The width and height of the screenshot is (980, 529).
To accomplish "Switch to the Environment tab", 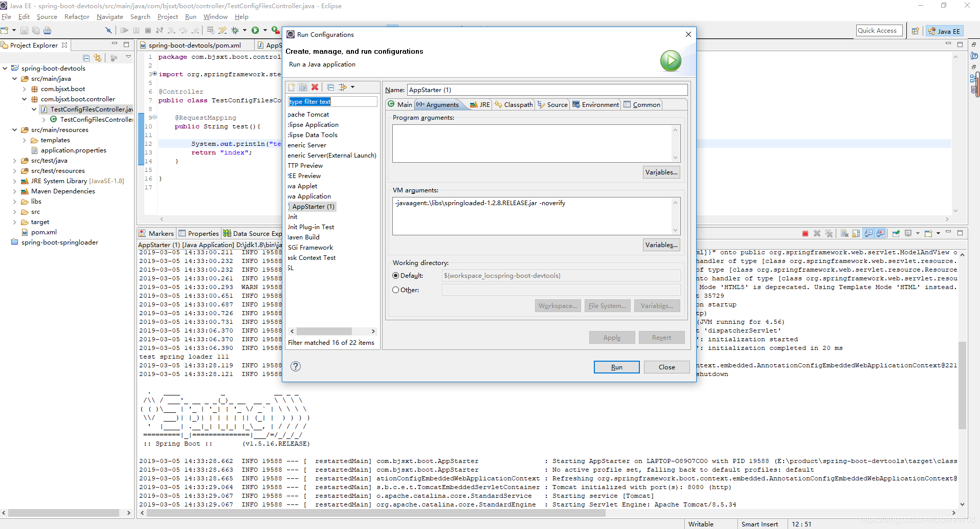I will tap(595, 104).
